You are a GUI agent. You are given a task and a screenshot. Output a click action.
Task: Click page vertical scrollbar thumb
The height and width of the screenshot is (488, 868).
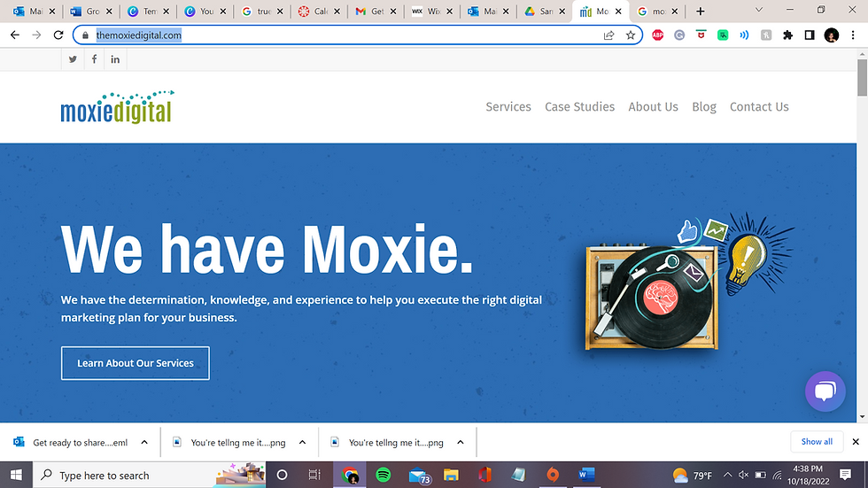point(862,77)
